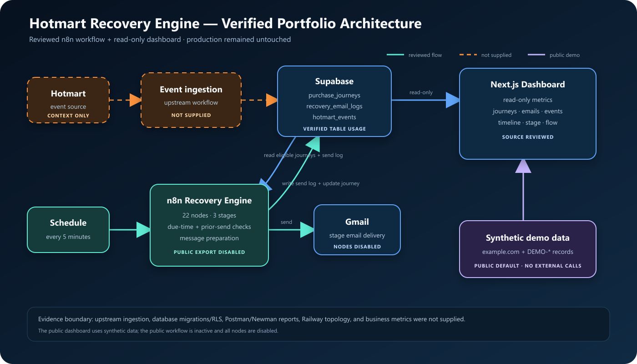Select the "Hotmart" node heading
This screenshot has height=364, width=637.
coord(68,94)
